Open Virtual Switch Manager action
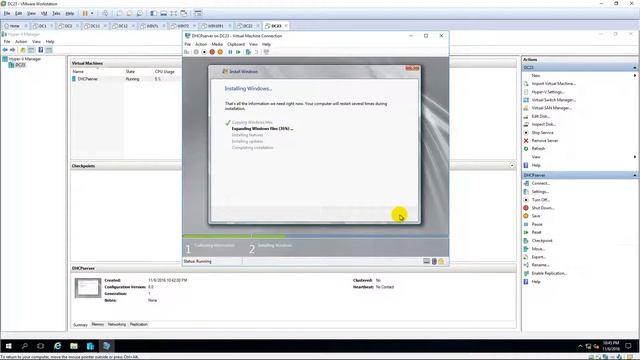 click(x=553, y=100)
